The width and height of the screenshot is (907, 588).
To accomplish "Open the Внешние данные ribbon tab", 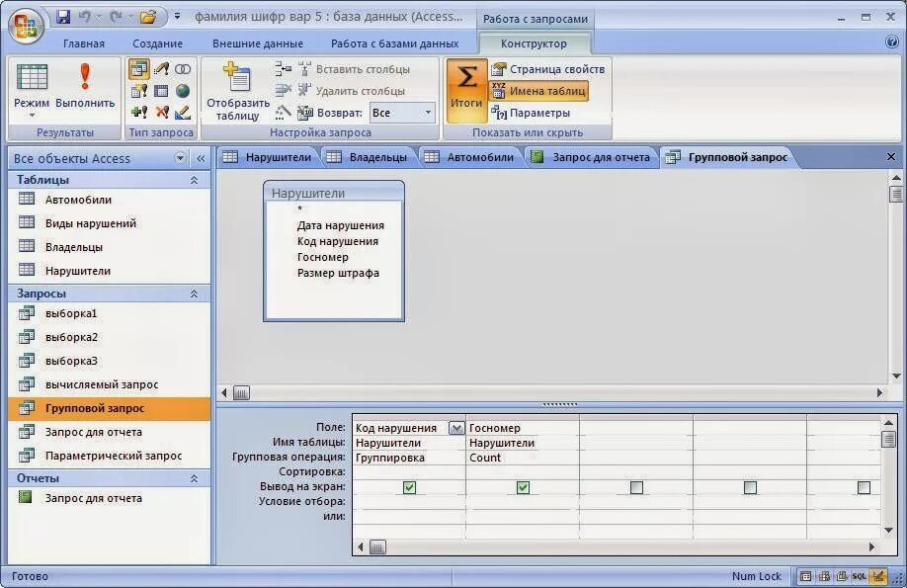I will 258,43.
